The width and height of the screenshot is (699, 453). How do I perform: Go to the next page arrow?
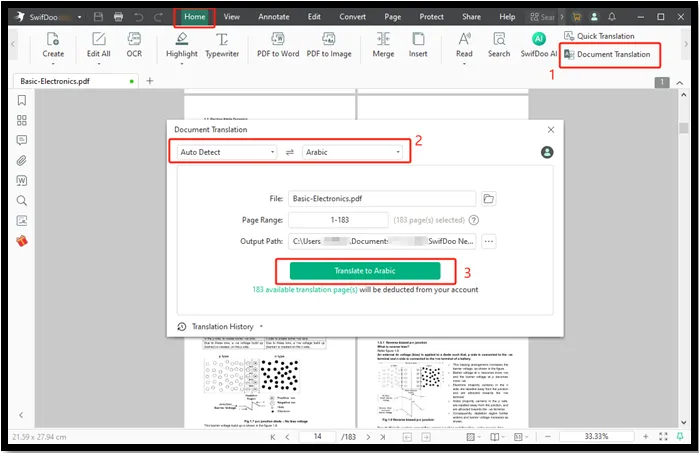tap(368, 437)
